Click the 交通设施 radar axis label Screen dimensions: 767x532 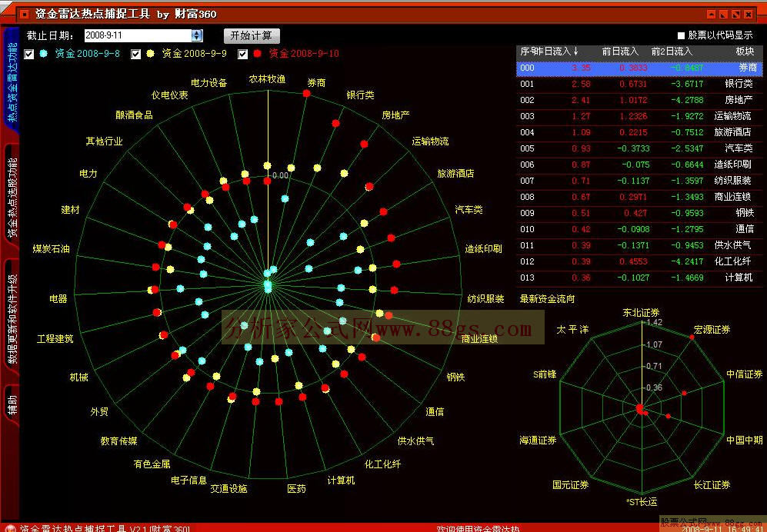click(228, 488)
